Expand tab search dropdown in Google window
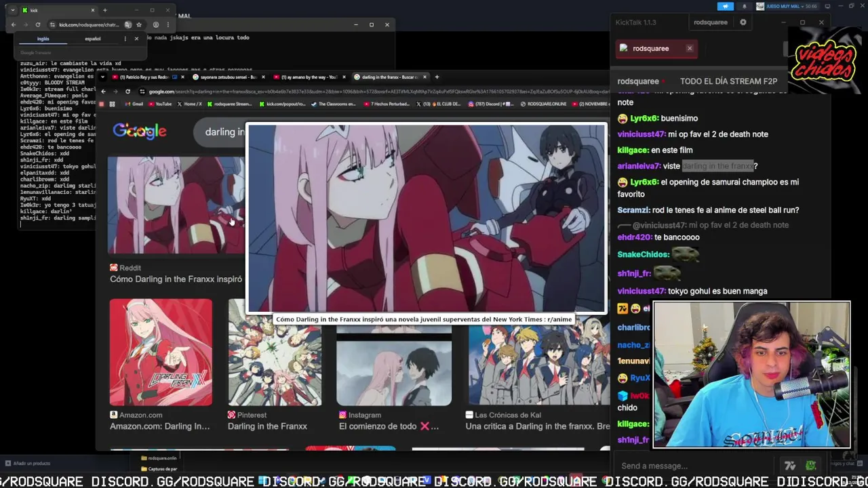This screenshot has width=868, height=488. [103, 77]
